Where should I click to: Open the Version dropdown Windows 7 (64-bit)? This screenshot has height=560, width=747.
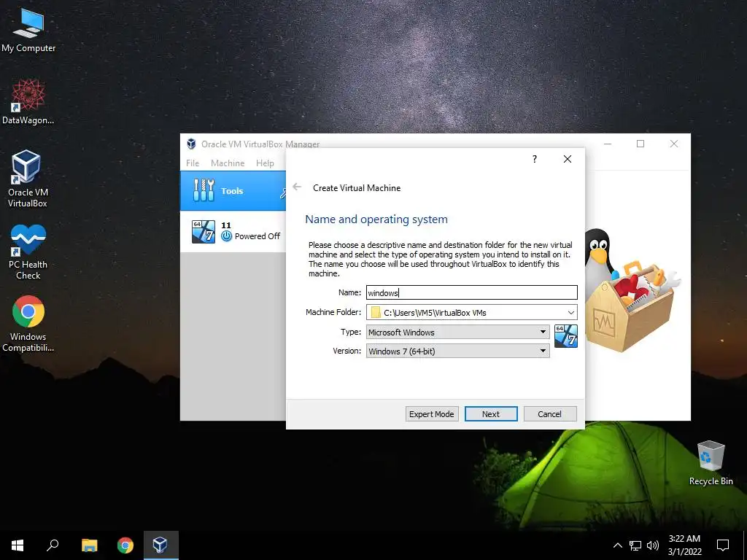[x=458, y=351]
